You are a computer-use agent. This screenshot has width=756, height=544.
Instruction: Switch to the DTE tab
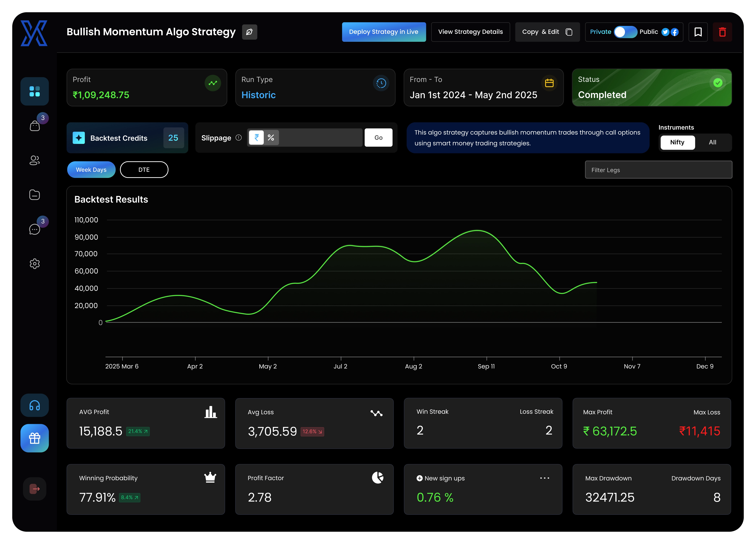click(144, 170)
